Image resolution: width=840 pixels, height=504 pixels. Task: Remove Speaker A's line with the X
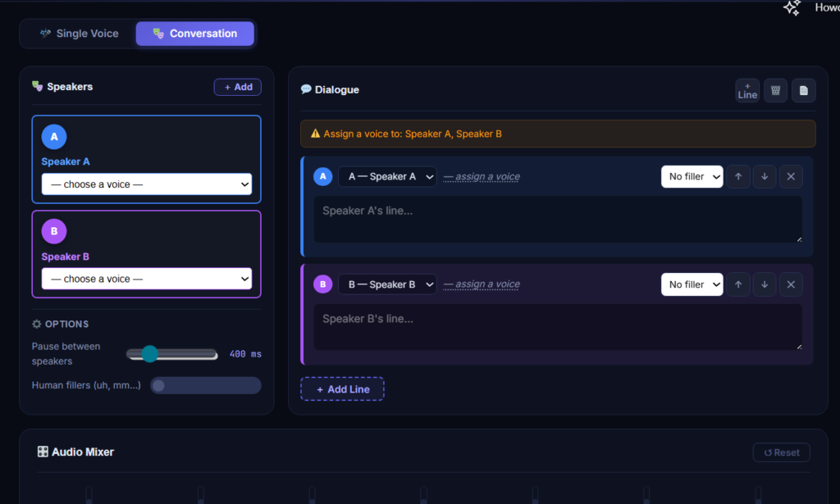click(791, 176)
